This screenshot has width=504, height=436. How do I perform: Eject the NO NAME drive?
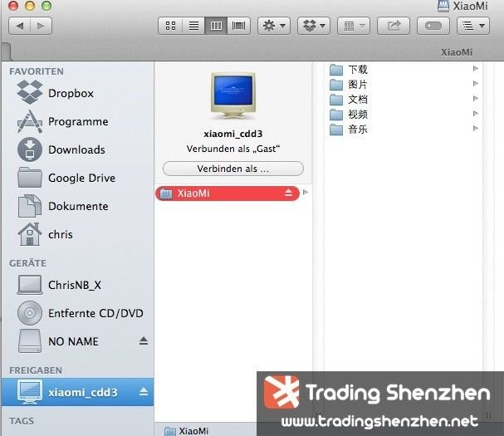[144, 340]
